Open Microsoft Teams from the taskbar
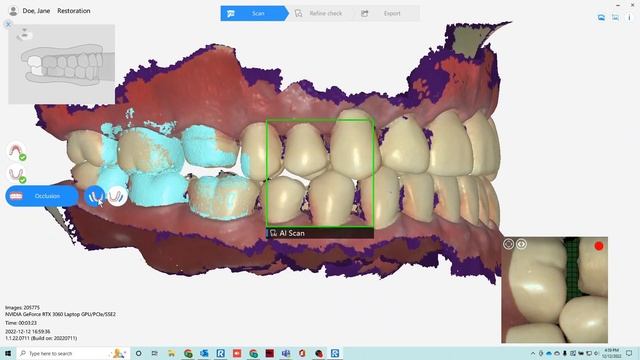 tap(286, 353)
